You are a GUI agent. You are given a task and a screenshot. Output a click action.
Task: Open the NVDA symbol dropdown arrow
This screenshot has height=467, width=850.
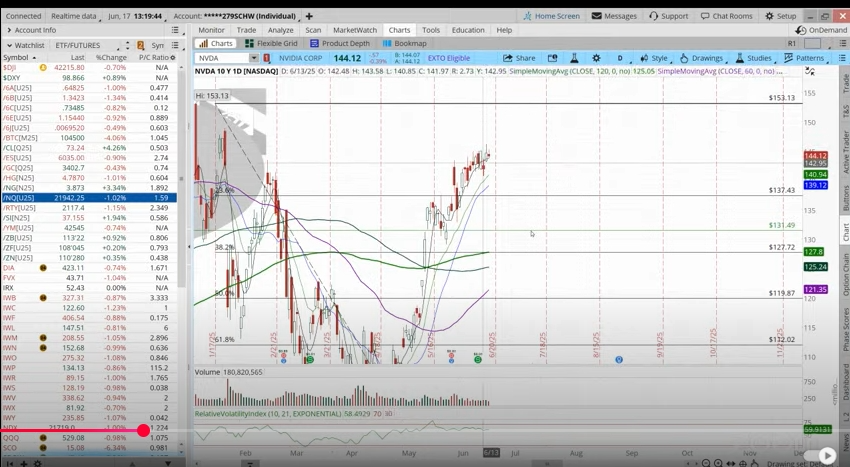[254, 58]
